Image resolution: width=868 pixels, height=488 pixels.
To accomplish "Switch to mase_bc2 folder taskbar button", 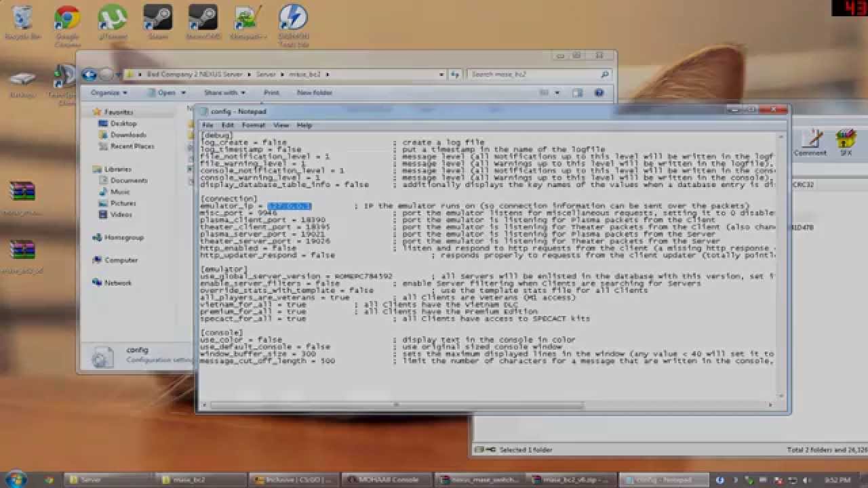I will pyautogui.click(x=201, y=480).
